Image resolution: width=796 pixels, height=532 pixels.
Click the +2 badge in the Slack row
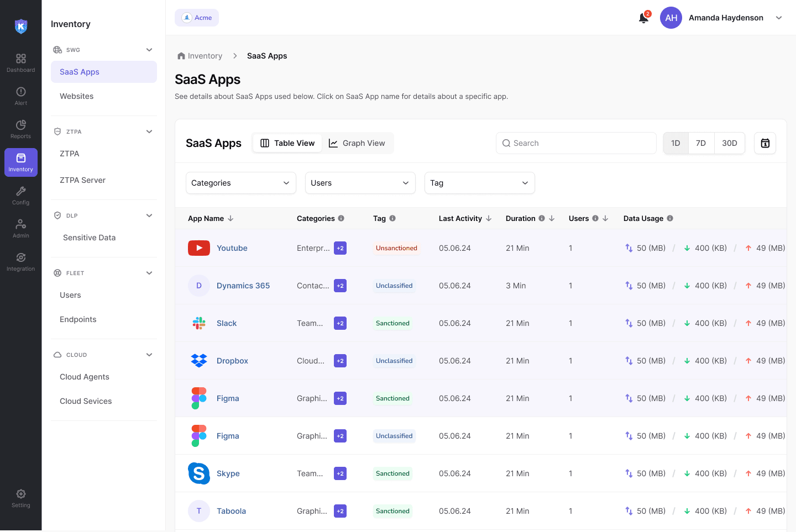coord(340,323)
